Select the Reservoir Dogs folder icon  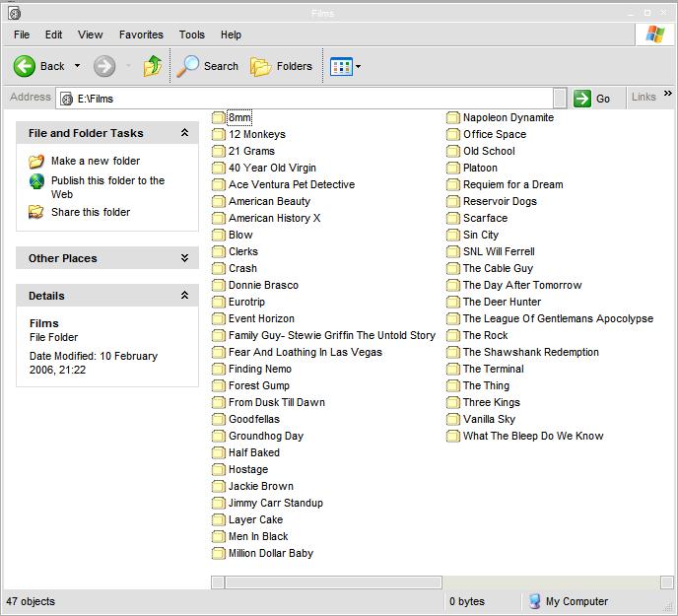[453, 202]
